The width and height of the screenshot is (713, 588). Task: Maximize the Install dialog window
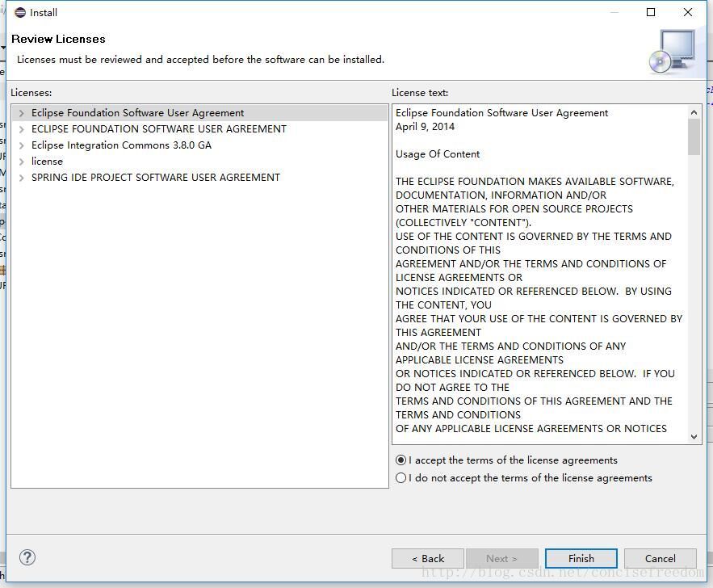tap(651, 12)
